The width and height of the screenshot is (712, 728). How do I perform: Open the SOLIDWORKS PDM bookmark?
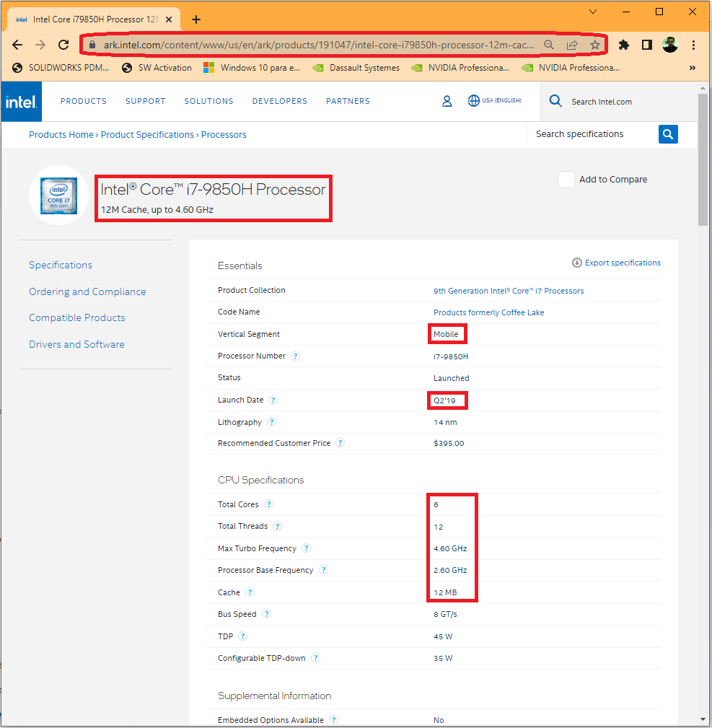[61, 68]
